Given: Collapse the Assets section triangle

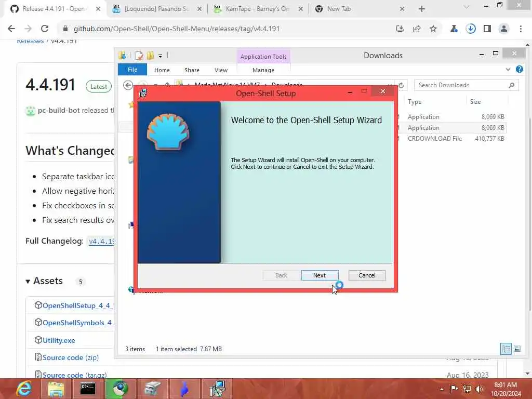Looking at the screenshot, I should coord(28,281).
